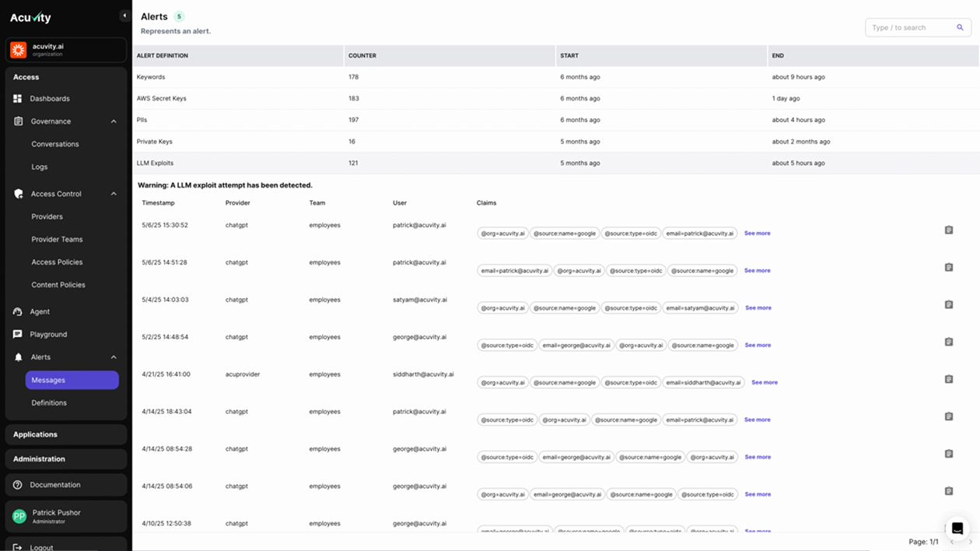Collapse the sidebar using the arrow button
Screen dimensions: 980x551
pyautogui.click(x=124, y=16)
